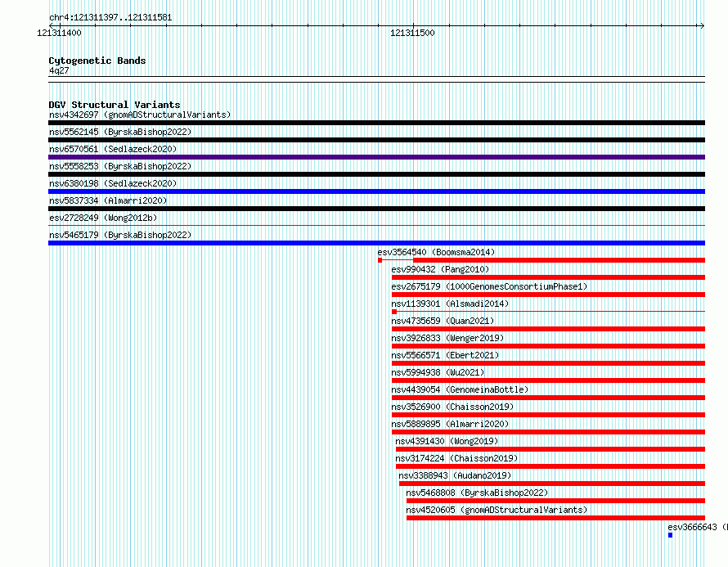Click the left arrow at ruler start

[x=52, y=25]
